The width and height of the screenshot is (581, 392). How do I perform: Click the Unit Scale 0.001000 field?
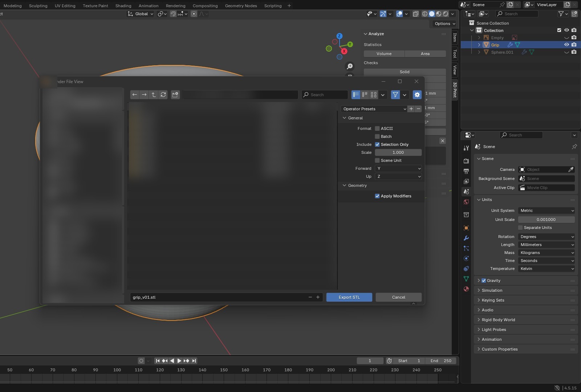547,220
